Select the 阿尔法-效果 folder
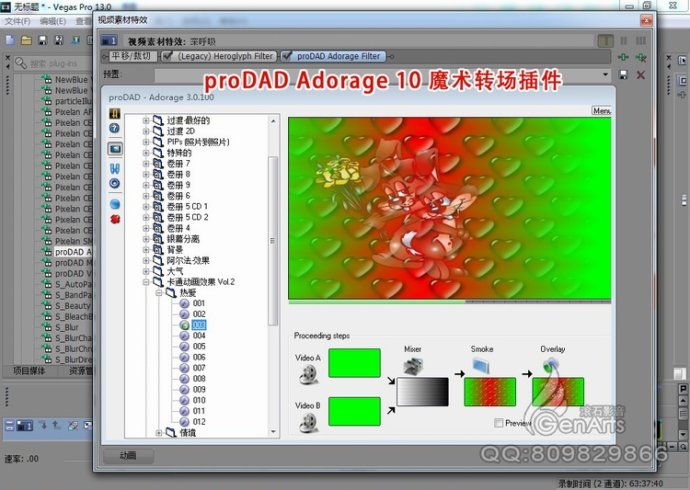This screenshot has height=490, width=690. point(188,260)
